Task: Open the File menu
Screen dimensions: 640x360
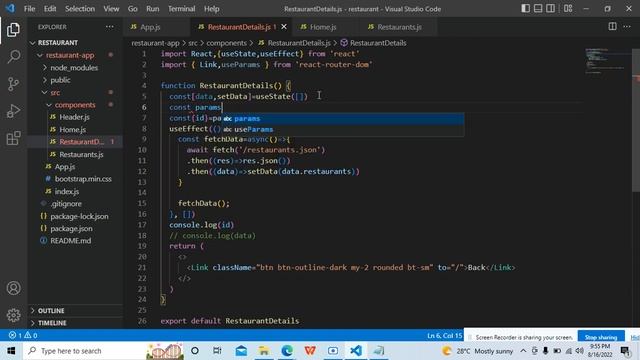Action: point(29,9)
